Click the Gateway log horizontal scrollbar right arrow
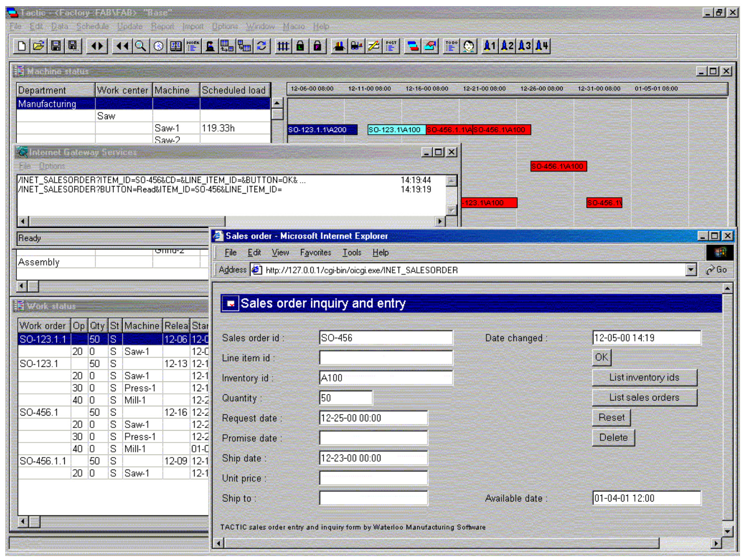The height and width of the screenshot is (560, 744). [x=440, y=221]
